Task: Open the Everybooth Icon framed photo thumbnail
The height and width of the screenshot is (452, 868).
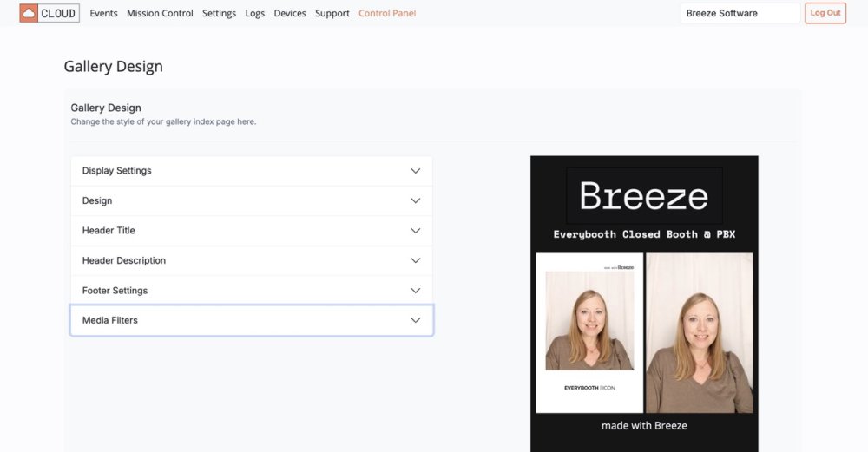Action: point(589,332)
